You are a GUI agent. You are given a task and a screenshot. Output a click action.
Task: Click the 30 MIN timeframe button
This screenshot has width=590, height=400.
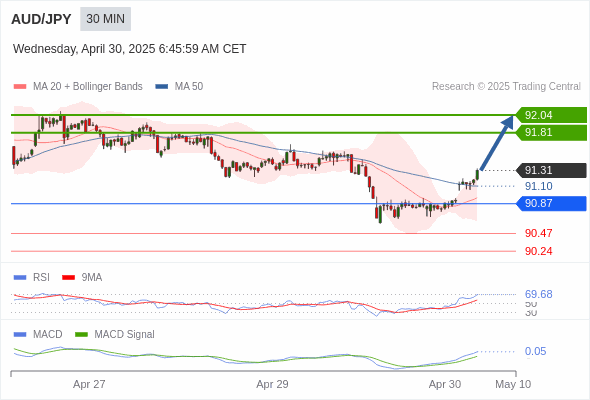coord(105,19)
